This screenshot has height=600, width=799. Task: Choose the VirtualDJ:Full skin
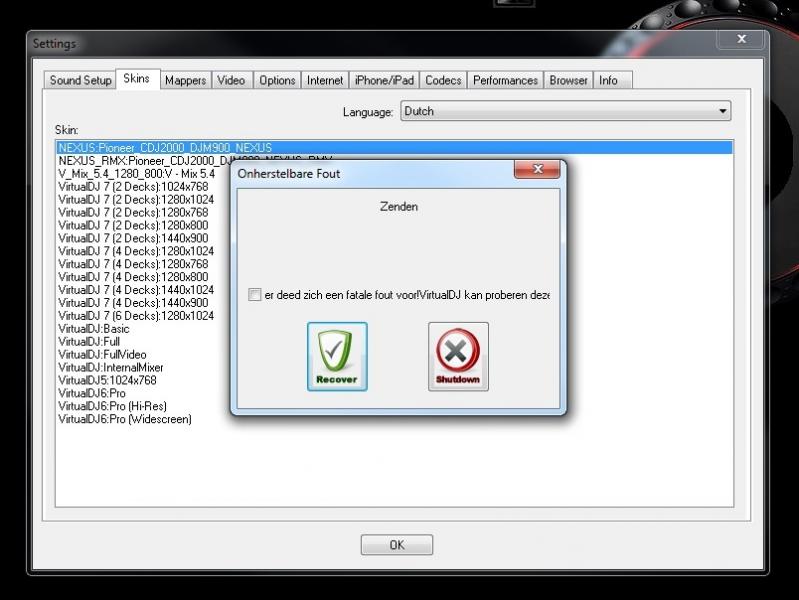89,342
